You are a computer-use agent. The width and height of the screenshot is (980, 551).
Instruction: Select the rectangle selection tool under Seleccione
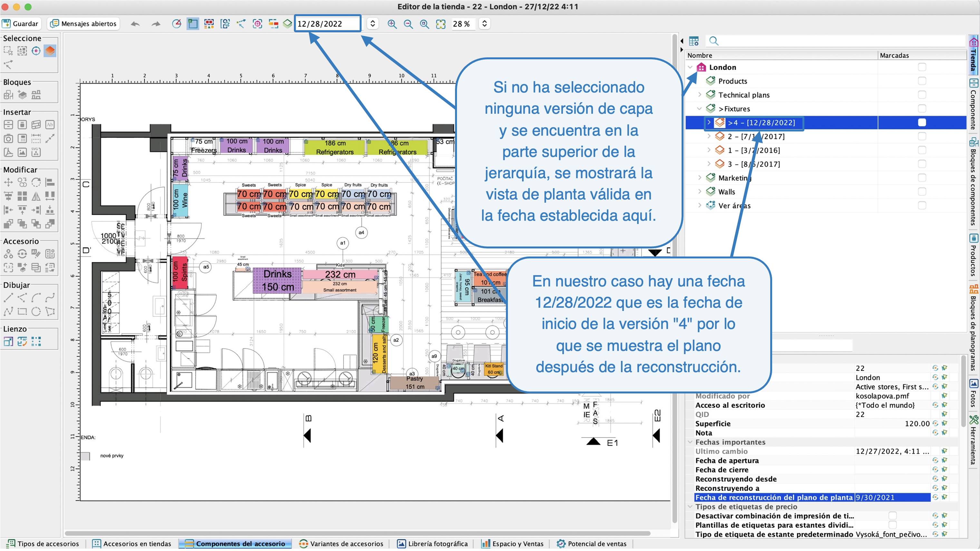click(8, 51)
